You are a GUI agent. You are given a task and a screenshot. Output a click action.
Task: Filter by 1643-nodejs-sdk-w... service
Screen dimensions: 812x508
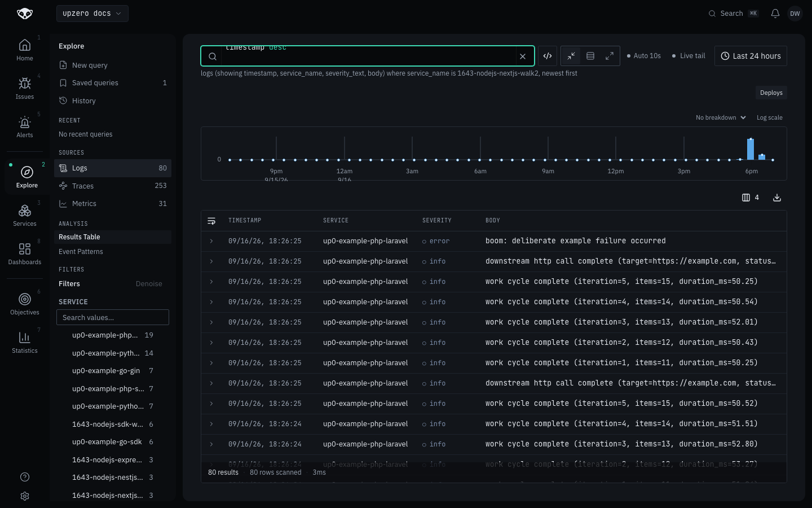[x=113, y=424]
